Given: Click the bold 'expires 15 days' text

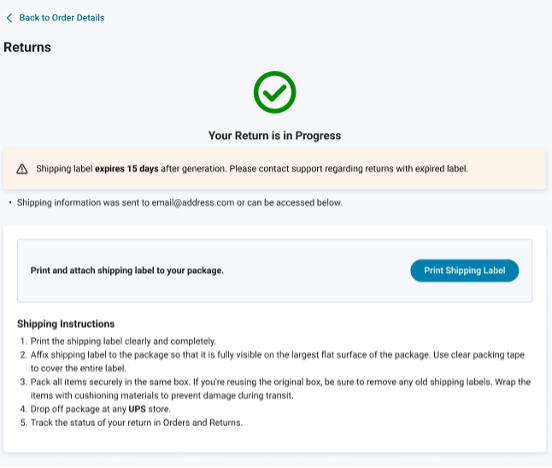Looking at the screenshot, I should click(x=127, y=169).
